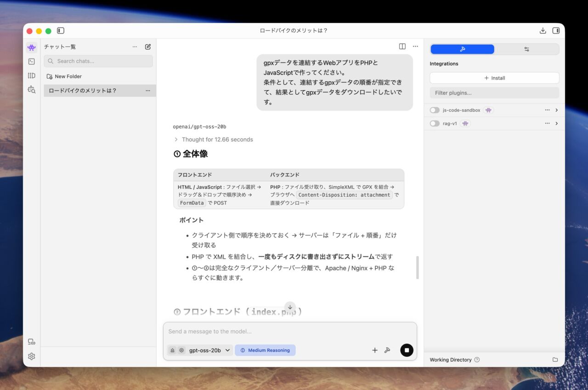Click the split view icon above chat
The width and height of the screenshot is (588, 390).
click(x=402, y=46)
